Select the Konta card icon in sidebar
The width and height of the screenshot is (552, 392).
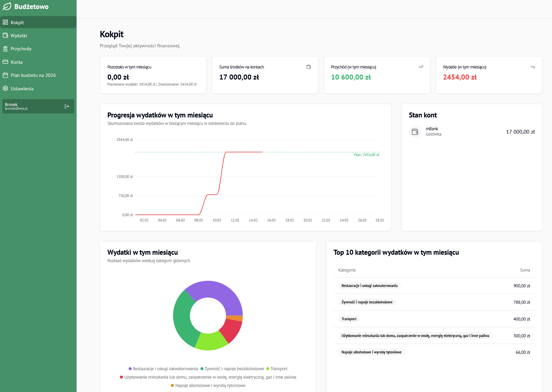5,62
